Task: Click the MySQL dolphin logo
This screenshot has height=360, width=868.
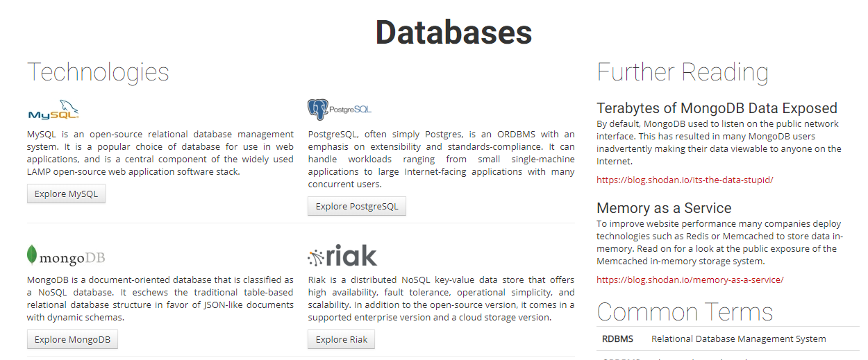Action: [53, 110]
